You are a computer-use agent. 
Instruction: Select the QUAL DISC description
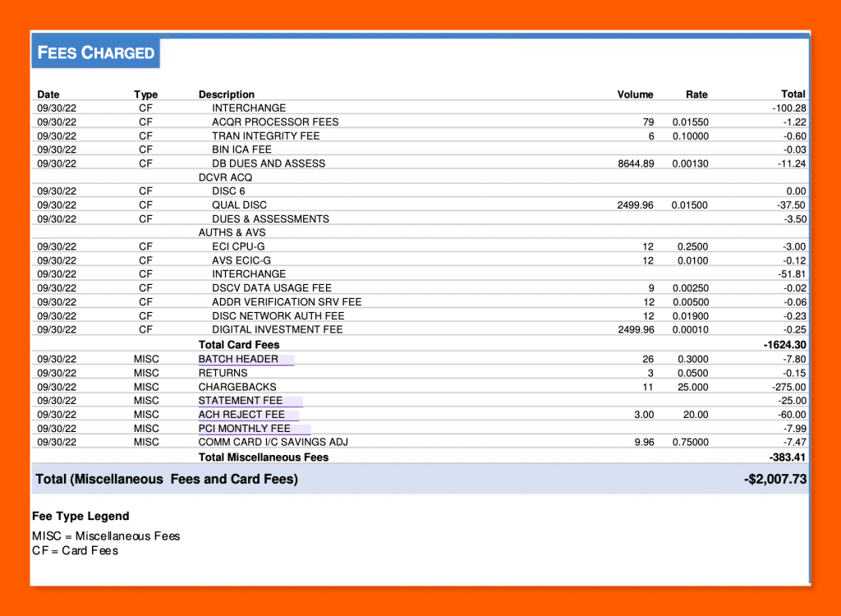239,205
